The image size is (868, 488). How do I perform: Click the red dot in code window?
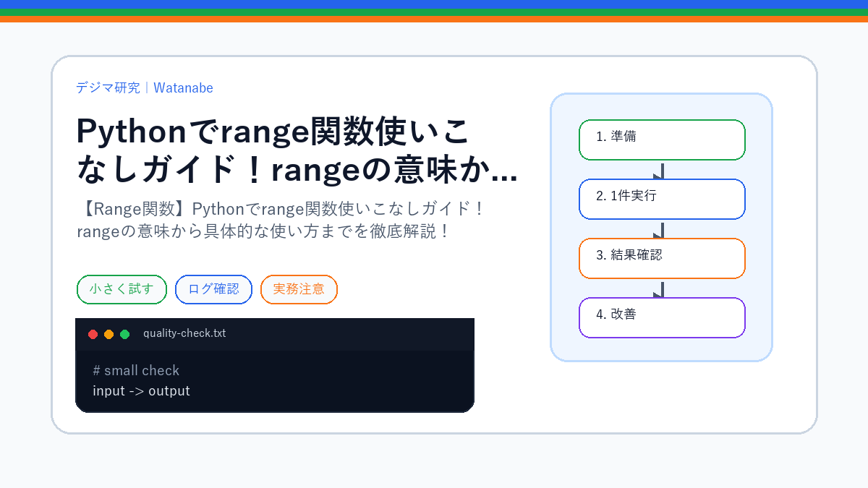coord(93,334)
